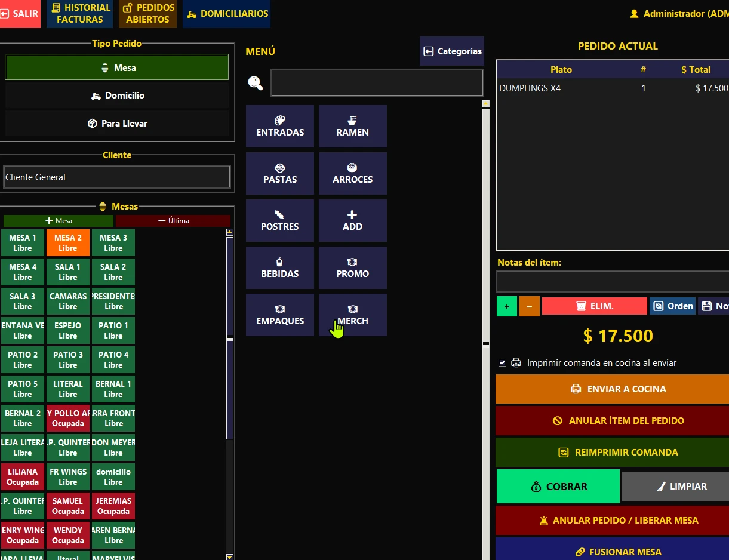
Task: Show the PROMO category
Action: [x=353, y=268]
